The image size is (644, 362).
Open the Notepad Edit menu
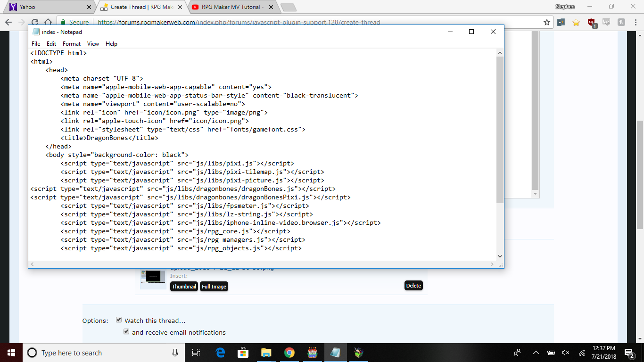[51, 44]
